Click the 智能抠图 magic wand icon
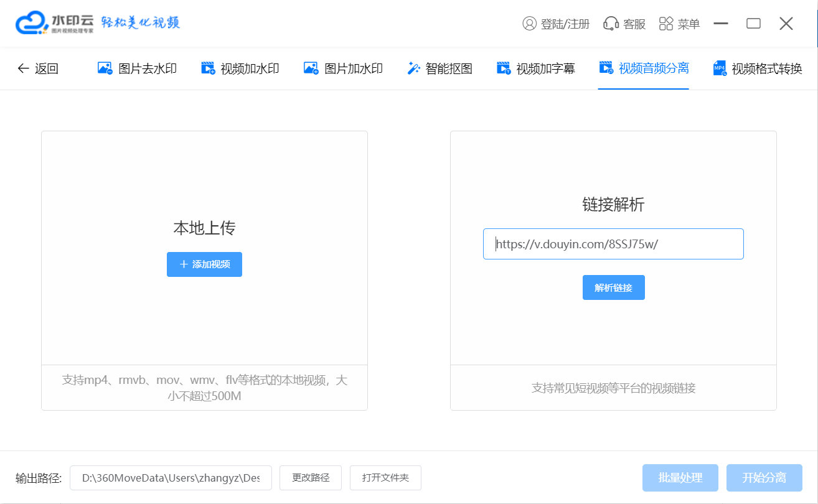The height and width of the screenshot is (504, 818). click(x=413, y=68)
